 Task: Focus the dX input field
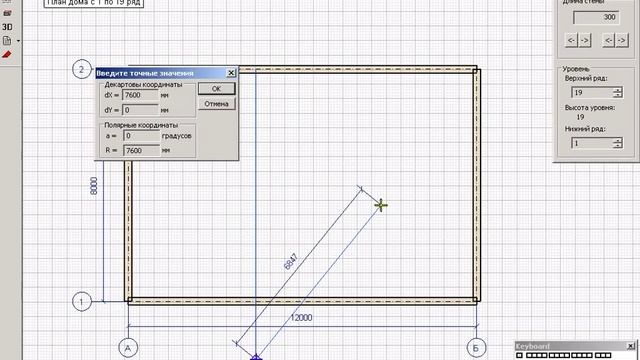pos(140,95)
